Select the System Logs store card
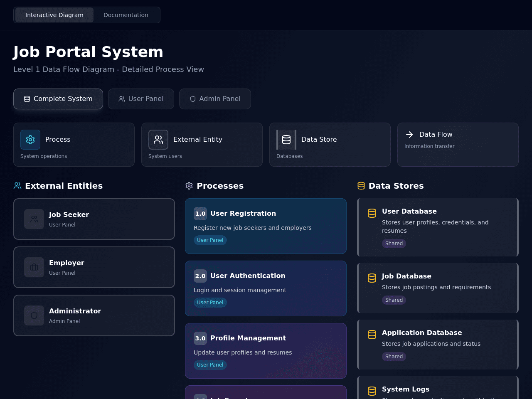This screenshot has width=532, height=399. [x=438, y=388]
